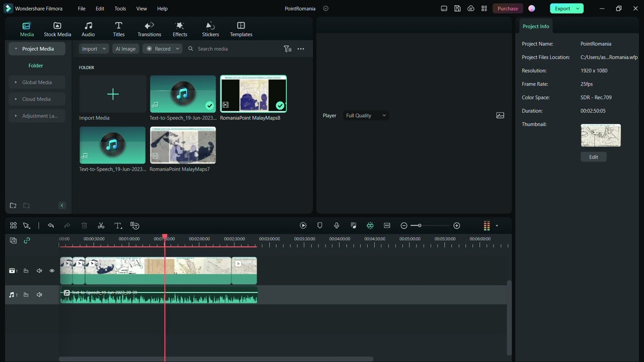Zoom out the timeline with minus button
The width and height of the screenshot is (644, 362).
[x=404, y=226]
